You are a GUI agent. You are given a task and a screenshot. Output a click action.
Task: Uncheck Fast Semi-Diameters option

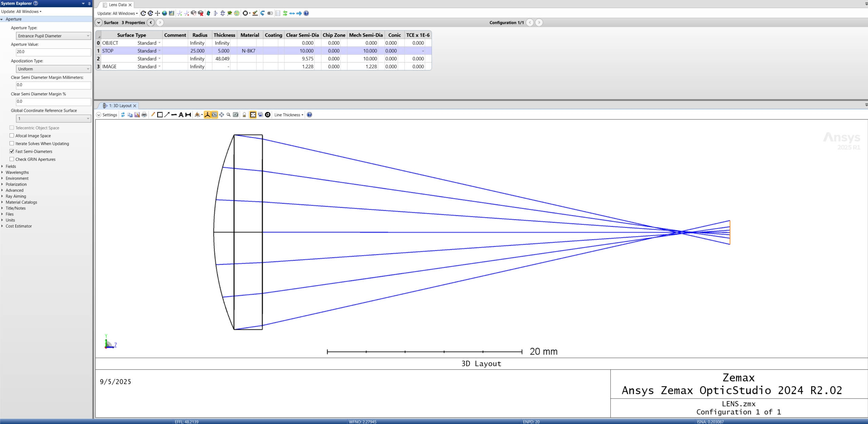pyautogui.click(x=12, y=151)
